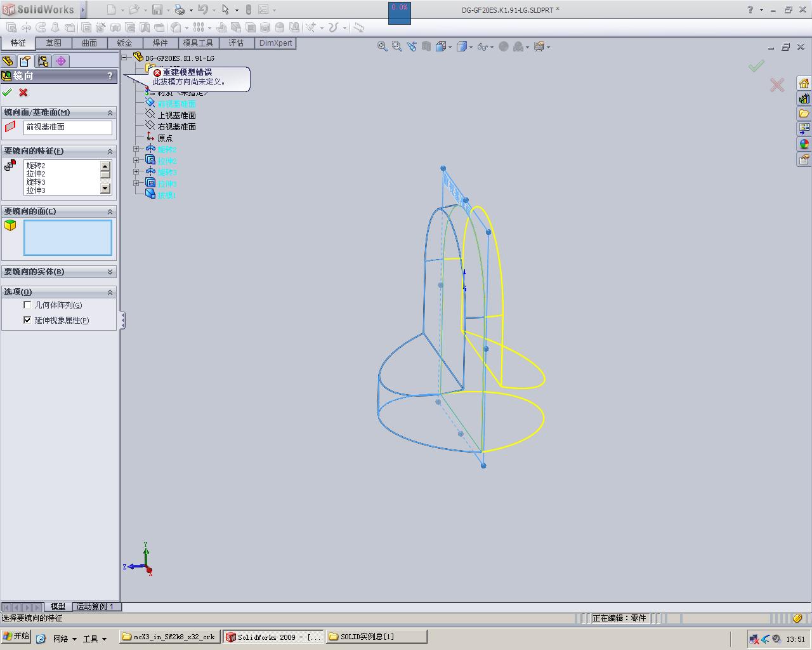
Task: Cancel the feature with the viewport red X
Action: pos(777,85)
